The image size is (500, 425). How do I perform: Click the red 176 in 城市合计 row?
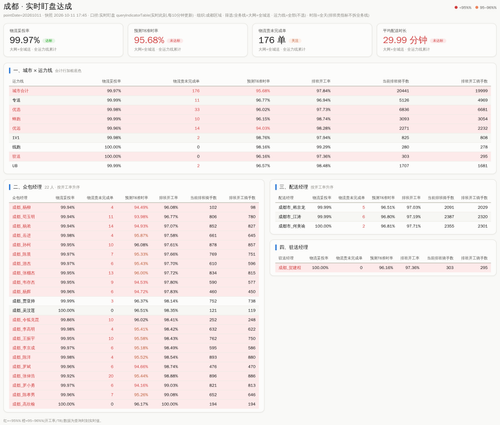196,91
